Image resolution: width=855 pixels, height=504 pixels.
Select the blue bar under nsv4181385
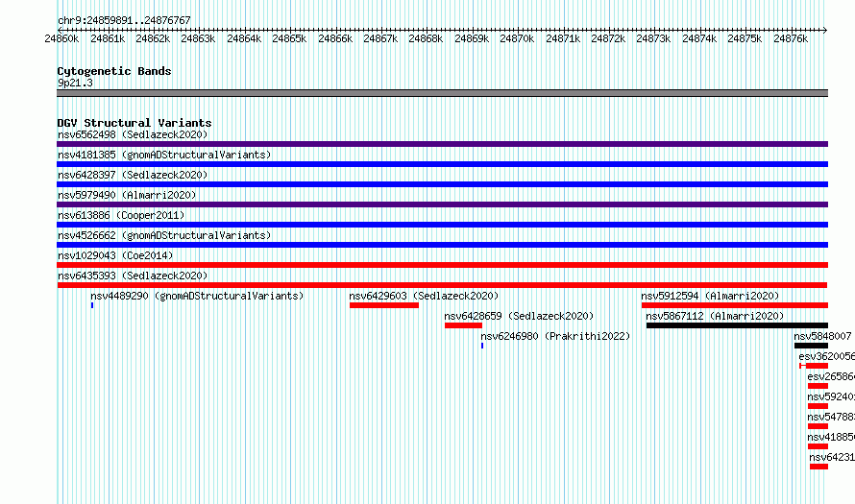pyautogui.click(x=442, y=164)
